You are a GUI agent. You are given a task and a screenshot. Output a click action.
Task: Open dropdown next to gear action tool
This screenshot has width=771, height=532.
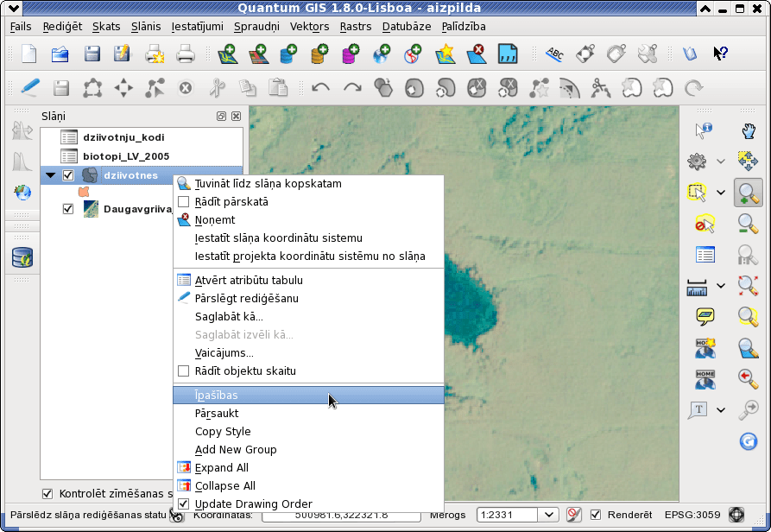tap(721, 161)
